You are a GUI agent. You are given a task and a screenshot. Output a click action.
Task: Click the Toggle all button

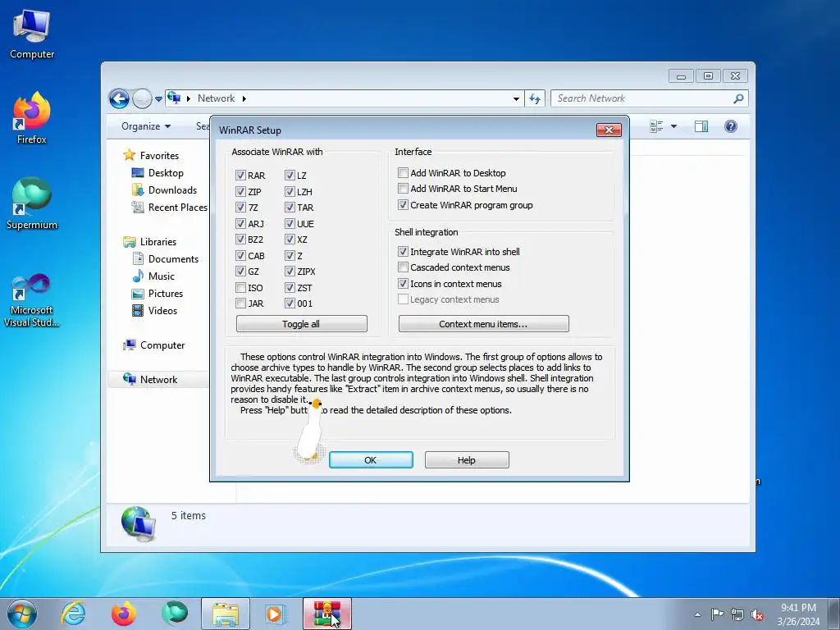coord(302,323)
